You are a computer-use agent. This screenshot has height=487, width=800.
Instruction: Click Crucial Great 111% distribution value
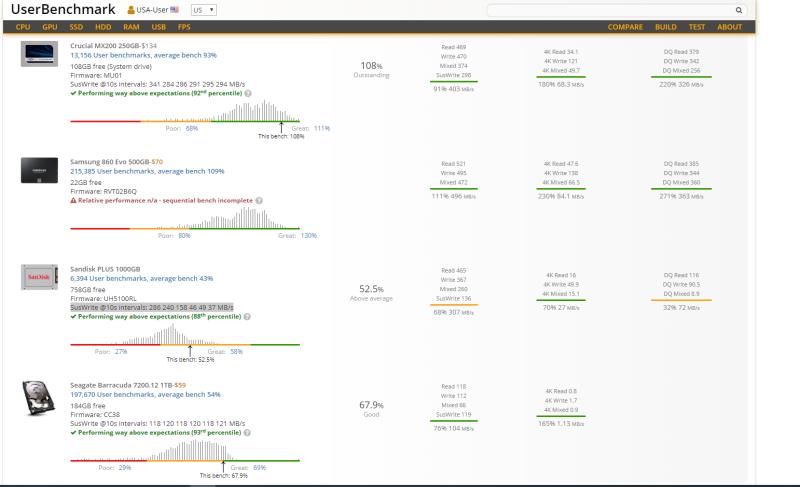(x=322, y=129)
